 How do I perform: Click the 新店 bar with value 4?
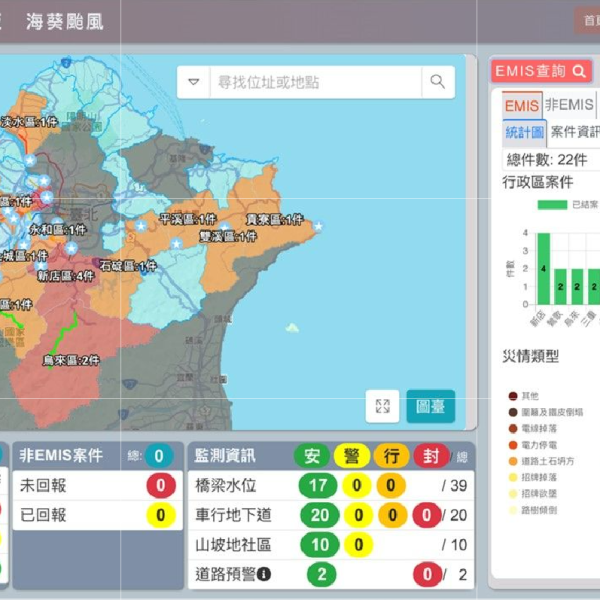(543, 269)
